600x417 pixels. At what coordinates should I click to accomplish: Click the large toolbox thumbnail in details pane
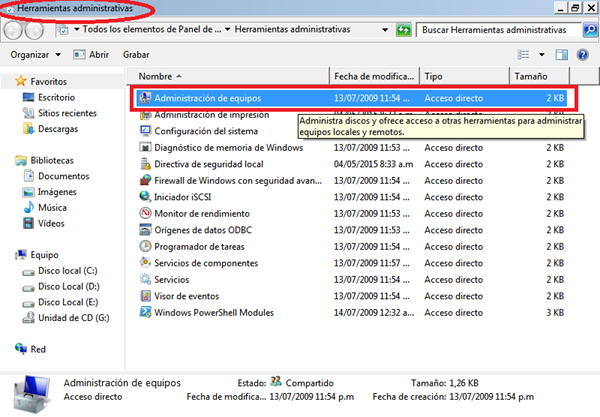(32, 395)
